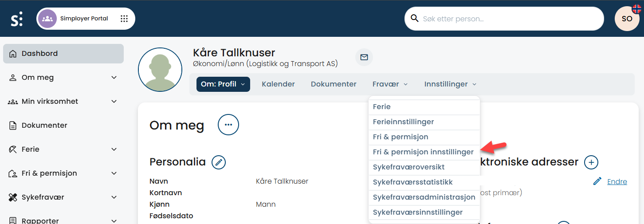Open the Innstillinger dropdown tab

pos(450,84)
